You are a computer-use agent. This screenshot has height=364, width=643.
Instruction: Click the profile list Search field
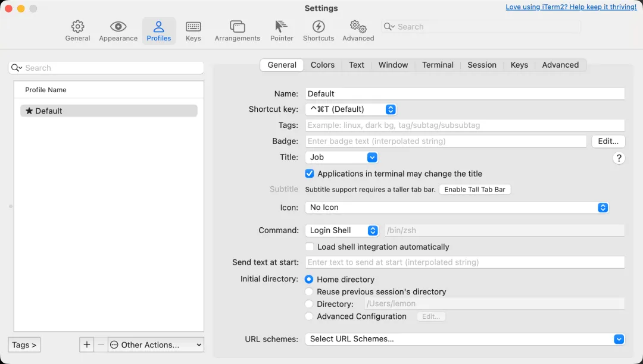click(106, 68)
